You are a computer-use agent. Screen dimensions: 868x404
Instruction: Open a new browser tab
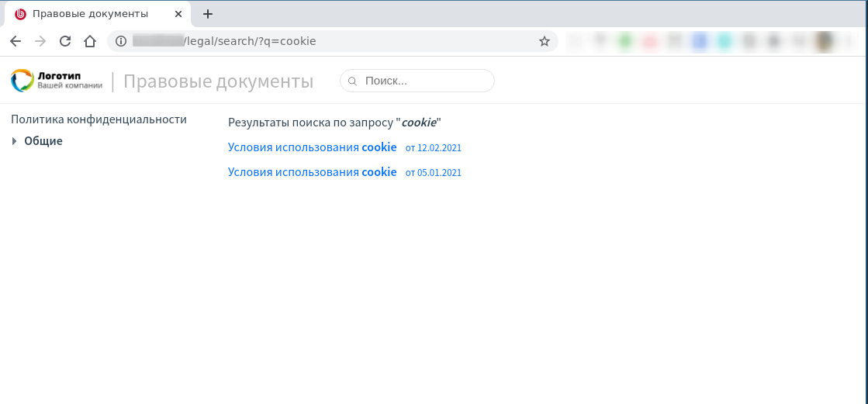click(x=208, y=14)
